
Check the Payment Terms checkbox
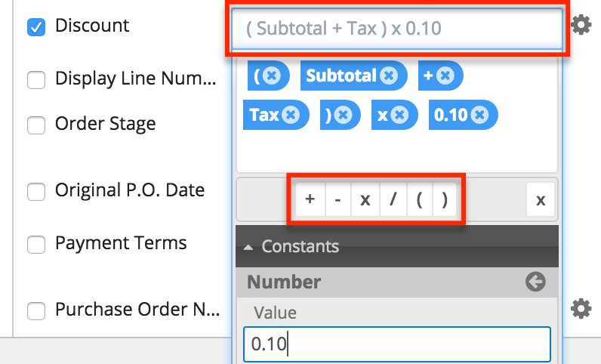pyautogui.click(x=35, y=245)
